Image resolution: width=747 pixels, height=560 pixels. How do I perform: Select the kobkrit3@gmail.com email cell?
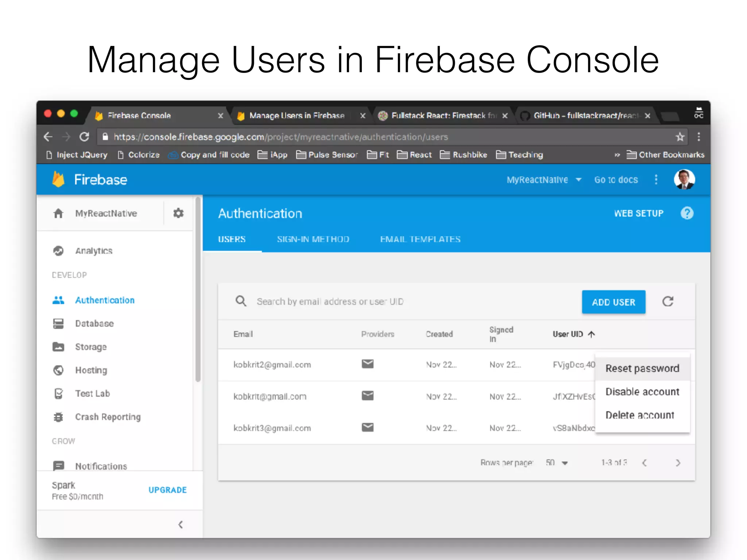tap(272, 428)
